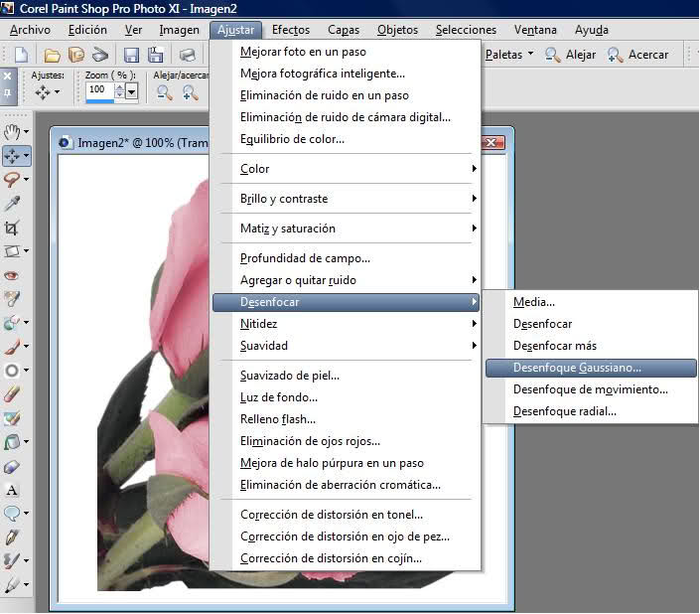
Task: Expand the lasso selection tool flyout arrow
Action: 27,180
